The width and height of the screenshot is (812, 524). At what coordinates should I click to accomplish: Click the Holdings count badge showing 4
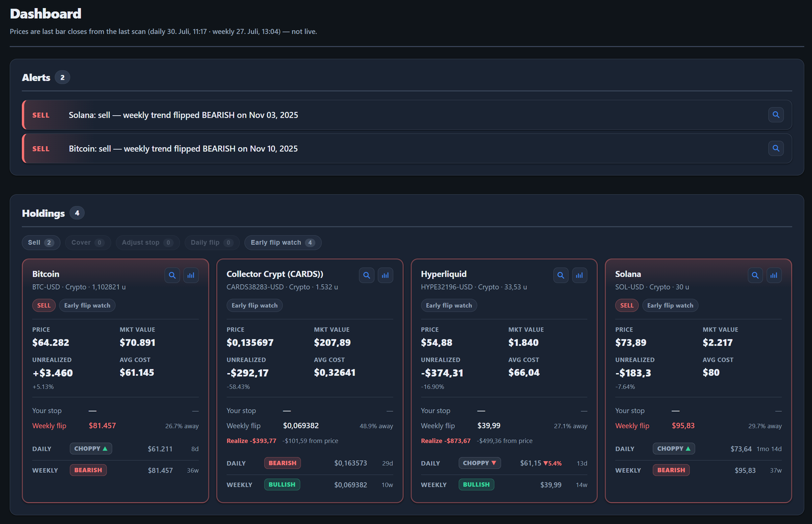[77, 213]
